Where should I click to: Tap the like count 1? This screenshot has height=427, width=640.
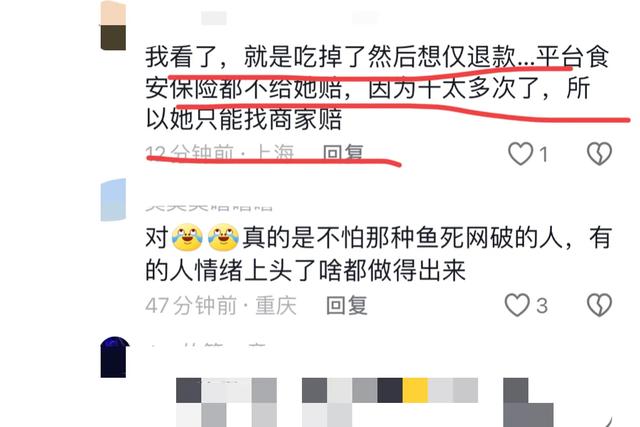tap(543, 155)
